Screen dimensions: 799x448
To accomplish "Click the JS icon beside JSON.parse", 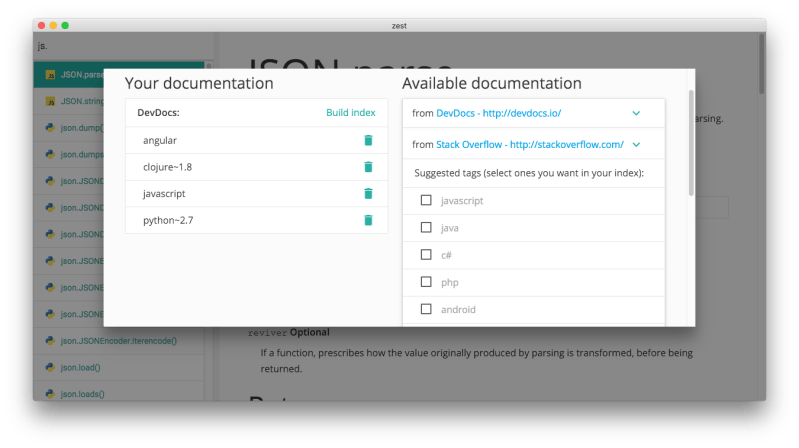I will click(x=50, y=75).
